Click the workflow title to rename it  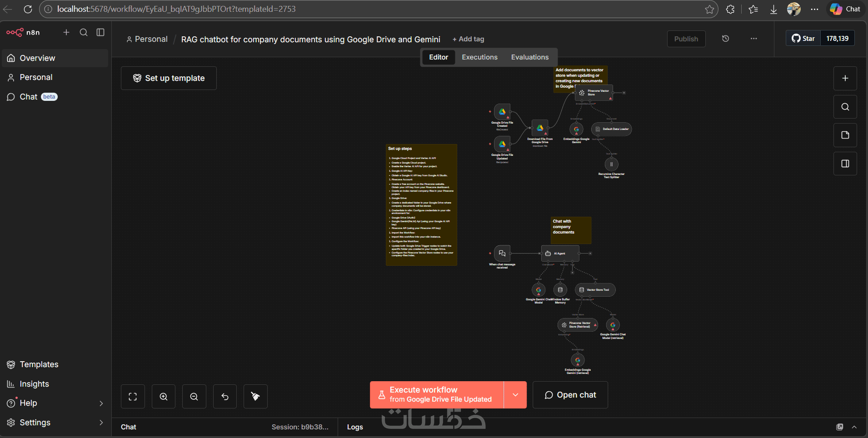pyautogui.click(x=311, y=40)
